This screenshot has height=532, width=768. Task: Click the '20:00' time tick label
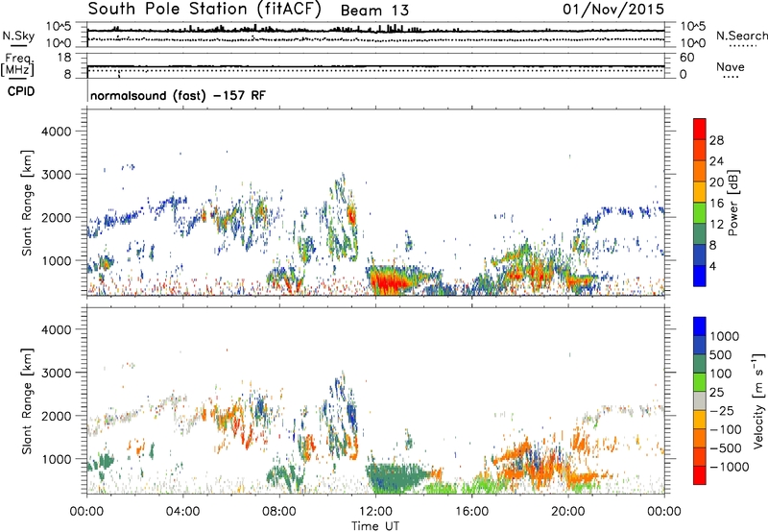pos(567,512)
